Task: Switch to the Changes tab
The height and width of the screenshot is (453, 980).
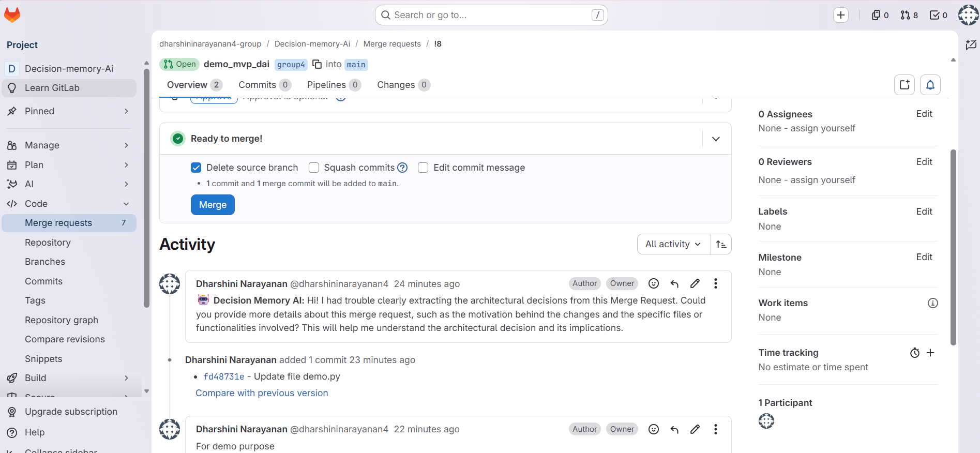Action: 403,85
